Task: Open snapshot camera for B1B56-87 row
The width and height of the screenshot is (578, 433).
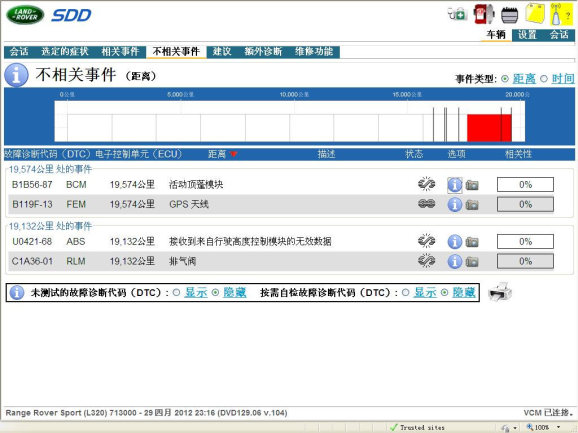Action: coord(472,185)
